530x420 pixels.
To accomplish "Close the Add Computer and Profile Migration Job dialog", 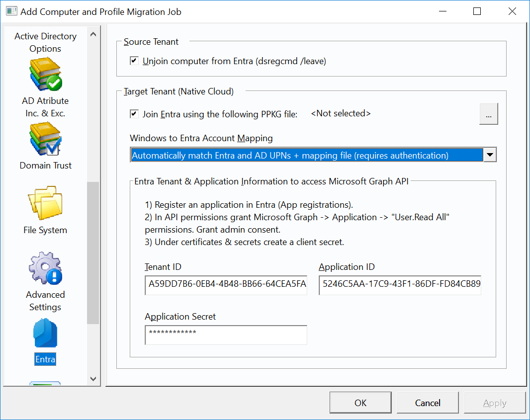I will coord(512,11).
